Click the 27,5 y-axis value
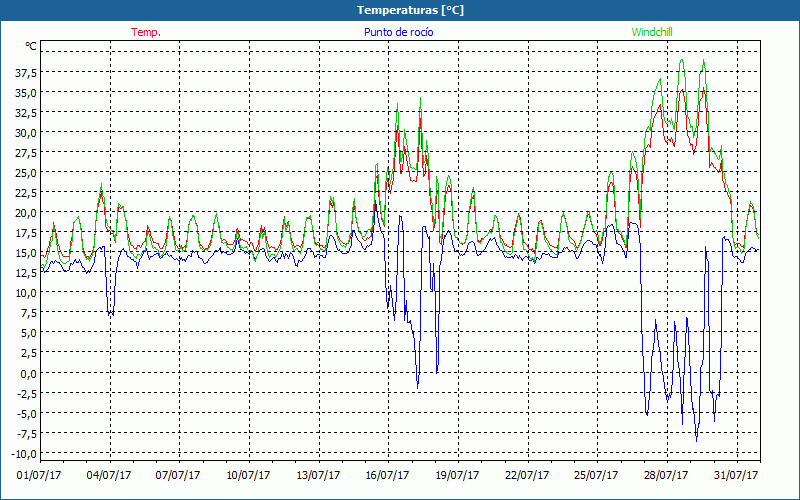Image resolution: width=800 pixels, height=500 pixels. click(26, 153)
